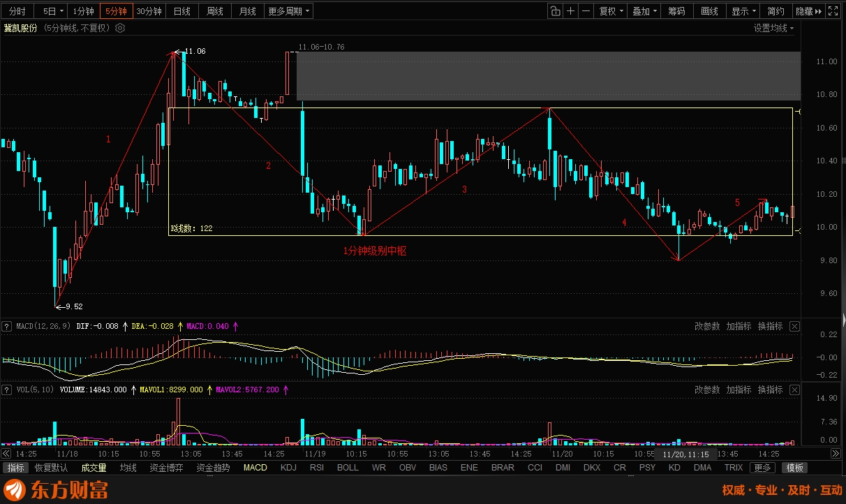This screenshot has width=846, height=504.
Task: Toggle 均线 moving average indicator
Action: (x=128, y=468)
